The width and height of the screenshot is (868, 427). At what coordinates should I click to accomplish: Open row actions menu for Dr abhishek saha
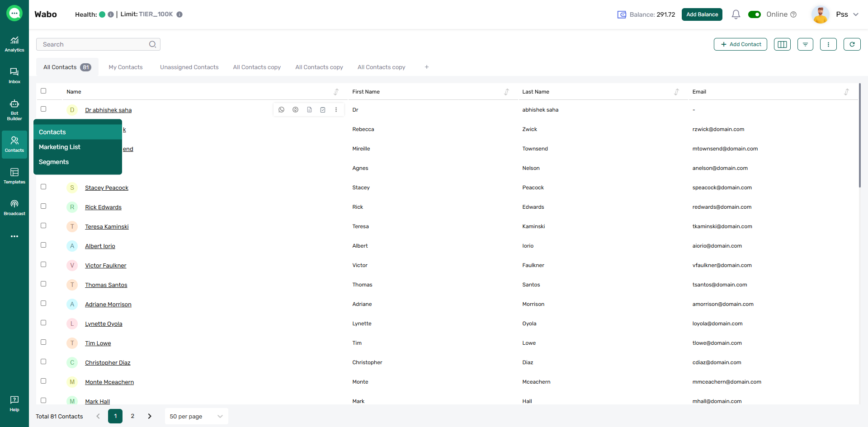(x=336, y=110)
